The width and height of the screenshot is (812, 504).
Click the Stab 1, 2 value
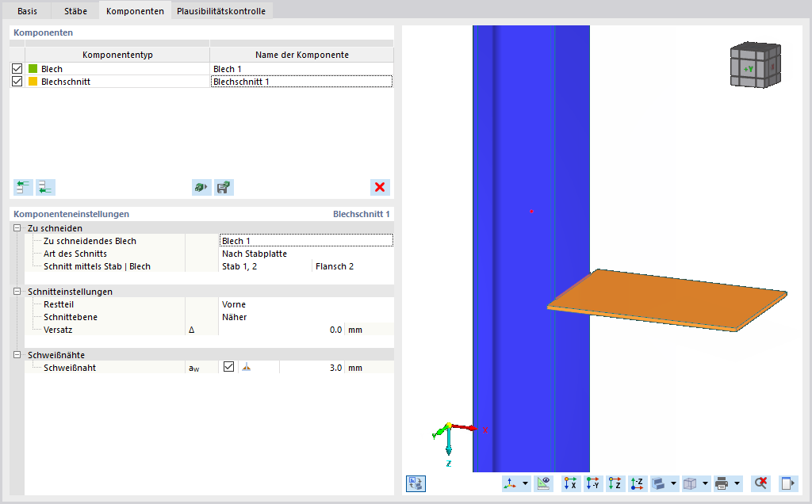pyautogui.click(x=265, y=266)
